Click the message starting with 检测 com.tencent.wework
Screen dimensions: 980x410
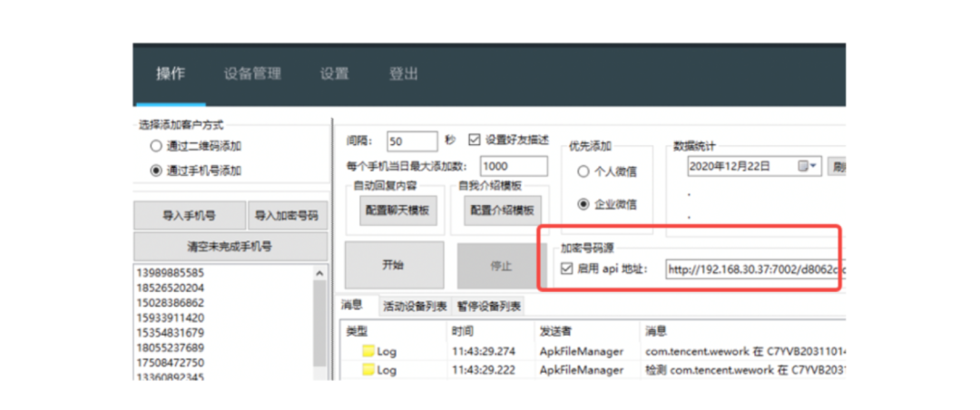click(x=745, y=370)
